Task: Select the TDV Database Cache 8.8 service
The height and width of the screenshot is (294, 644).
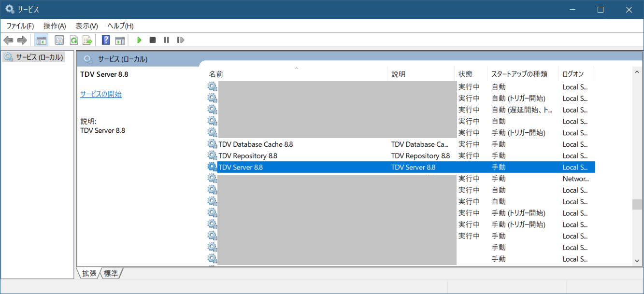Action: tap(256, 144)
